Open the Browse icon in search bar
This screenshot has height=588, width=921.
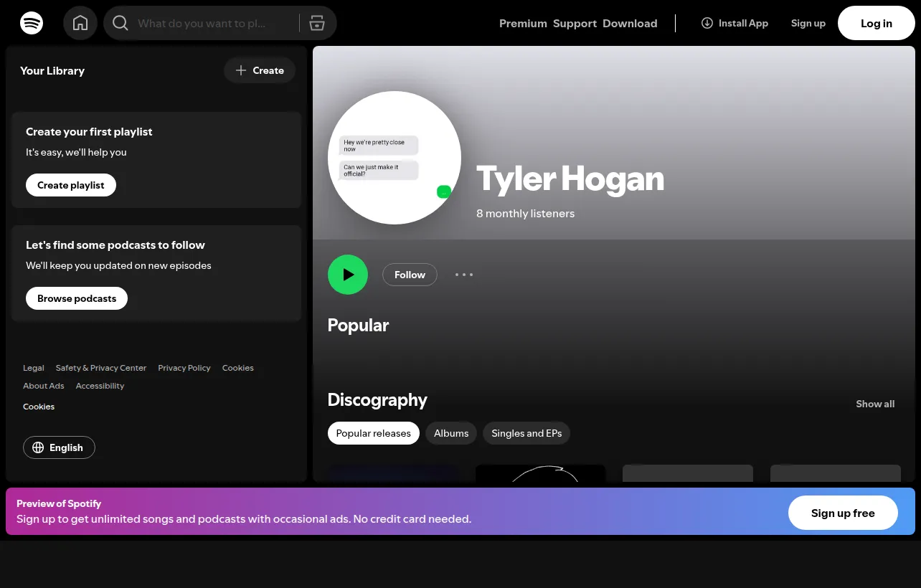[x=317, y=23]
